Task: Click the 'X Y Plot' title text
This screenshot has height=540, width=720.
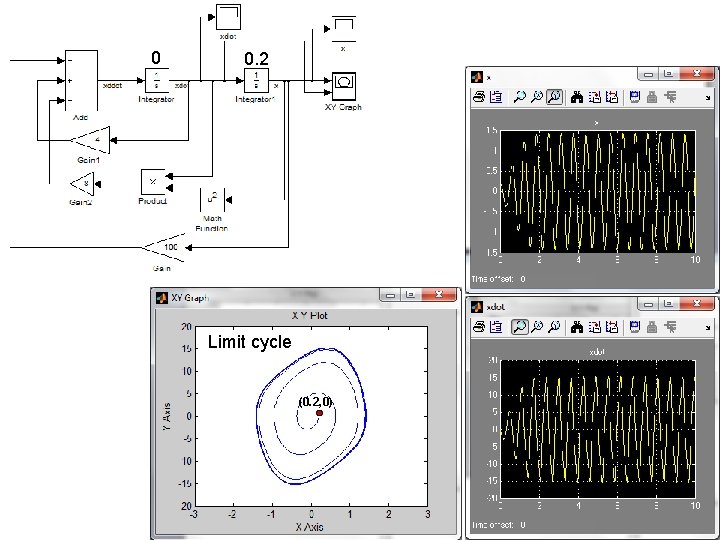Action: 310,316
